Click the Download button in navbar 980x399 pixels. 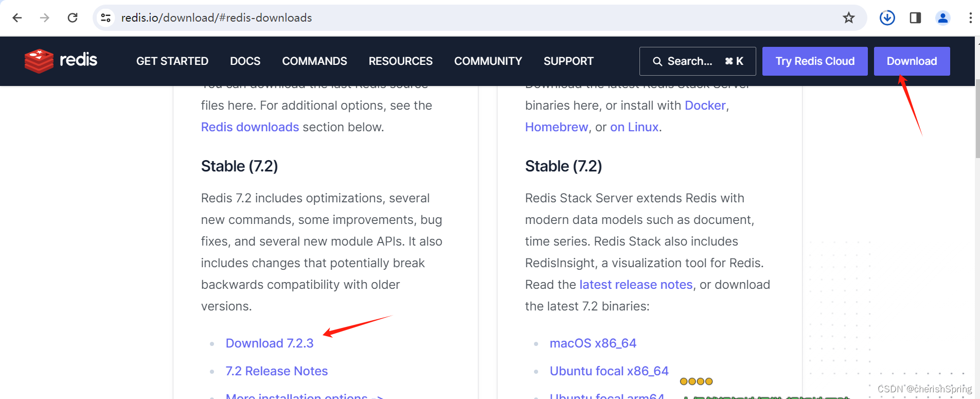point(912,61)
